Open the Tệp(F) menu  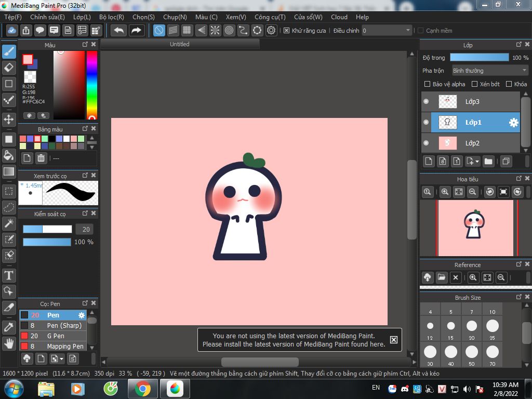[13, 17]
